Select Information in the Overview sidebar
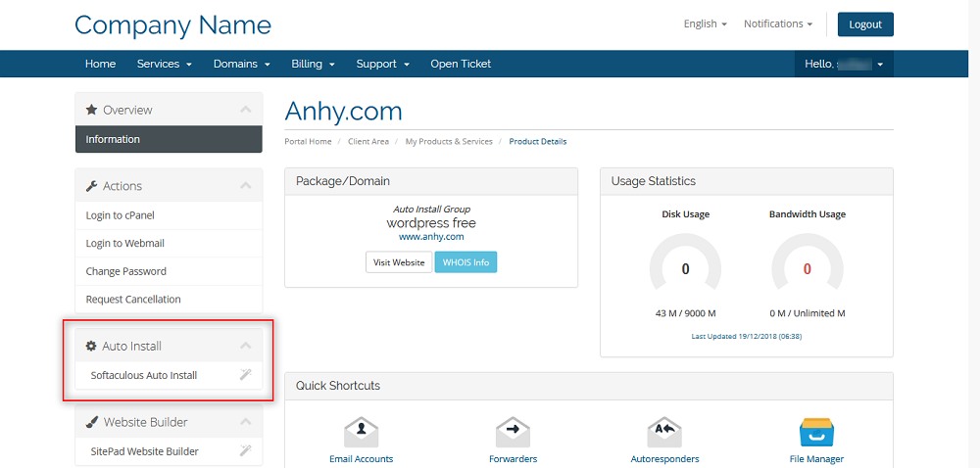980x468 pixels. (x=169, y=139)
